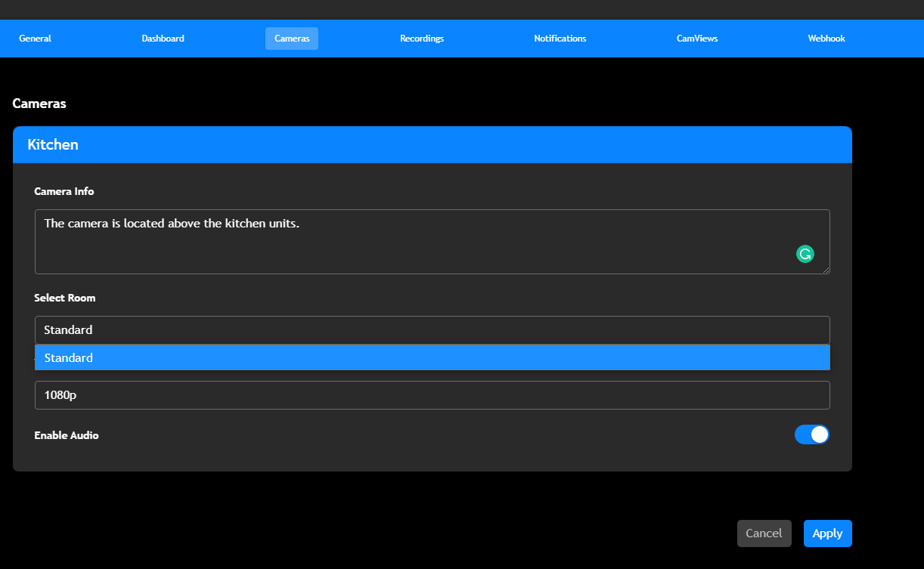The height and width of the screenshot is (569, 924).
Task: Open the Select Room dropdown
Action: click(432, 329)
